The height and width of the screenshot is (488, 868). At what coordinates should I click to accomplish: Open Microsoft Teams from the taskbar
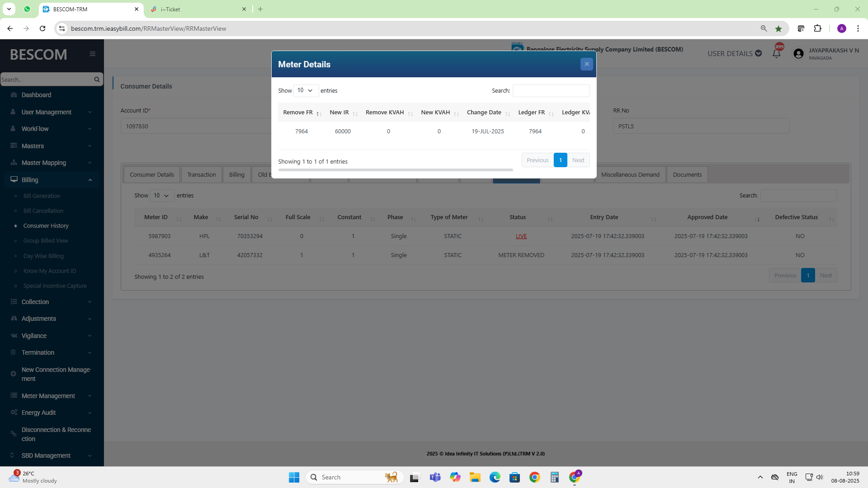pyautogui.click(x=435, y=477)
